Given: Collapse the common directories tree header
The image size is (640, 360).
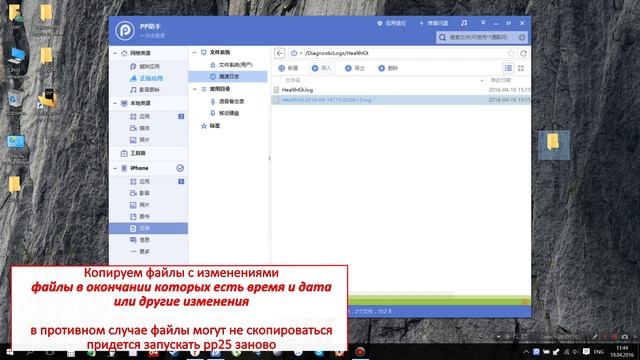Looking at the screenshot, I should [x=194, y=89].
